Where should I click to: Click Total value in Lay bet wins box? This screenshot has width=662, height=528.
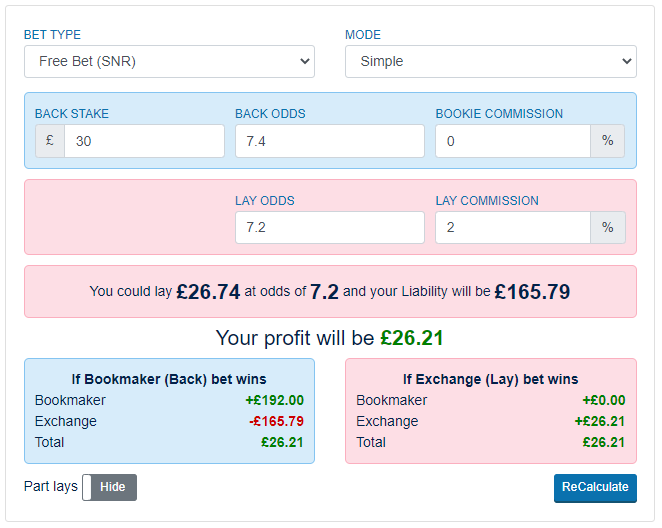[x=604, y=442]
